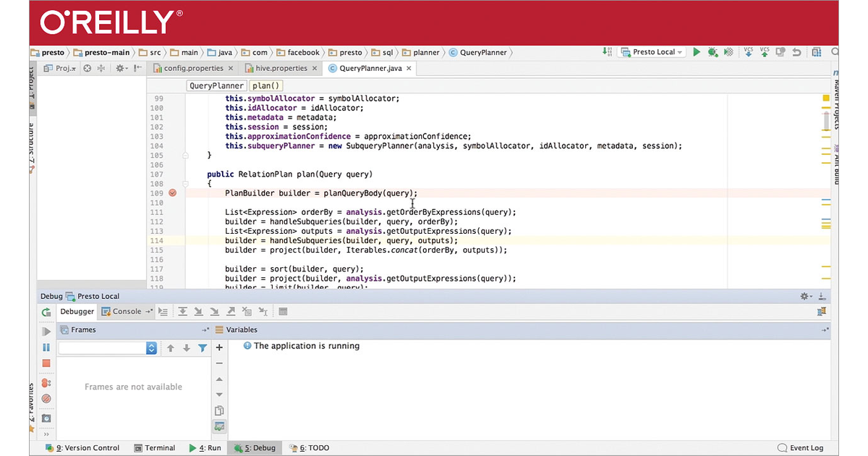View breakpoints icon in debug sidebar
868x456 pixels.
[x=46, y=382]
